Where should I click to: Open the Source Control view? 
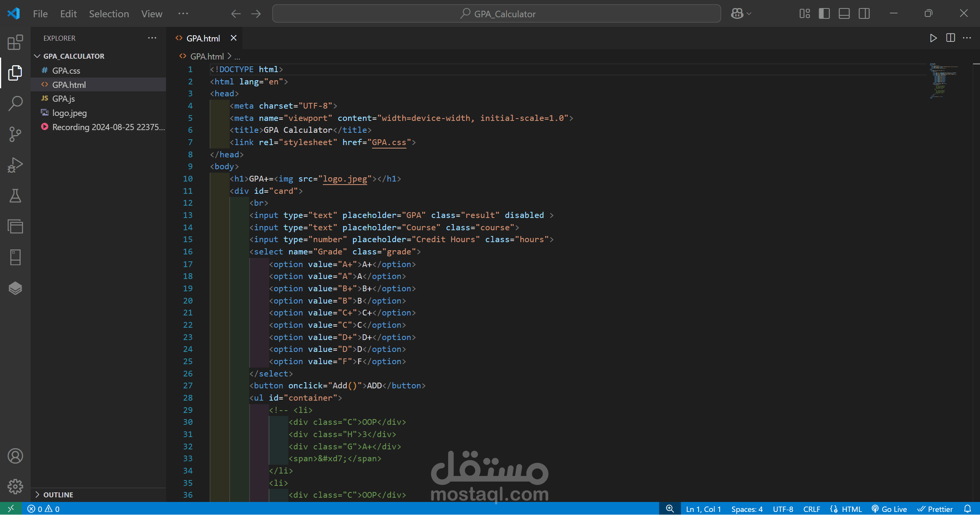click(x=15, y=134)
